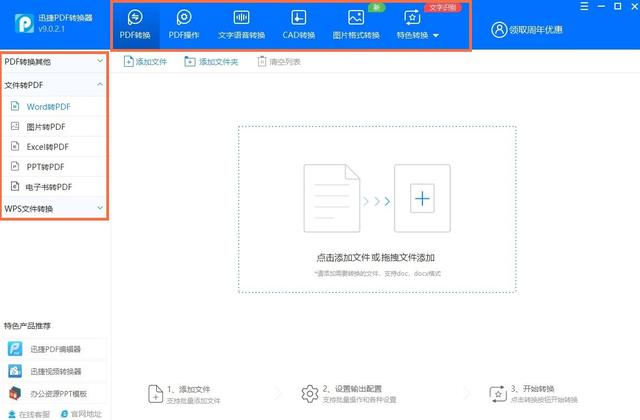Open the hamburger menu icon
The image size is (640, 420).
[584, 6]
